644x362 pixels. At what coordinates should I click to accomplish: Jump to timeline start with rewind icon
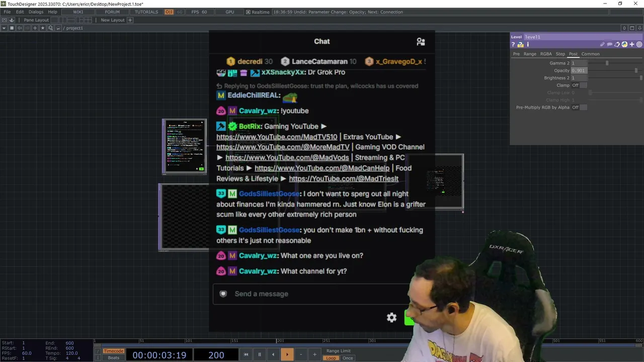(x=246, y=354)
